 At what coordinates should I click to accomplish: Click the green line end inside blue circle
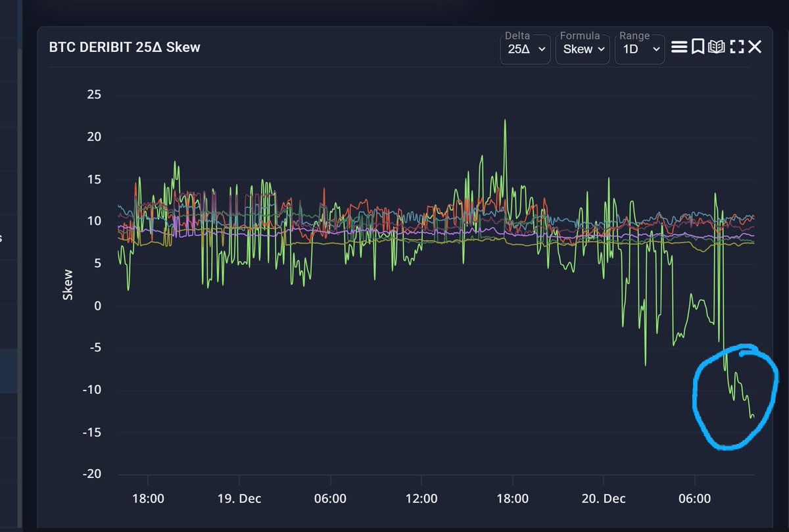pos(752,416)
